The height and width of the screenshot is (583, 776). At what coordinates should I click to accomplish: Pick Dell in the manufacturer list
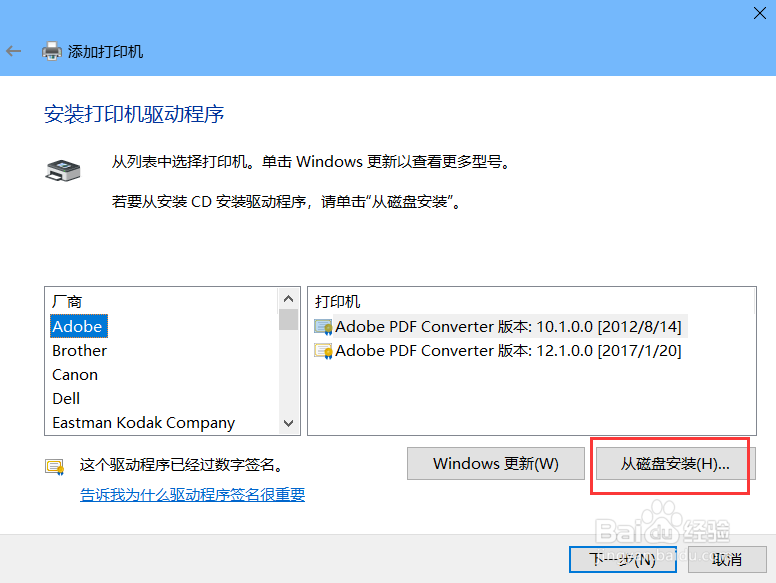[x=67, y=399]
